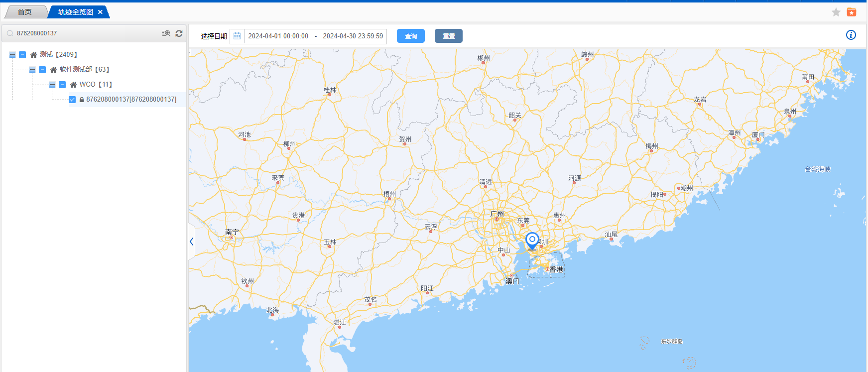Screen dimensions: 868x372
Task: Open the orange favorites folder
Action: pos(852,12)
